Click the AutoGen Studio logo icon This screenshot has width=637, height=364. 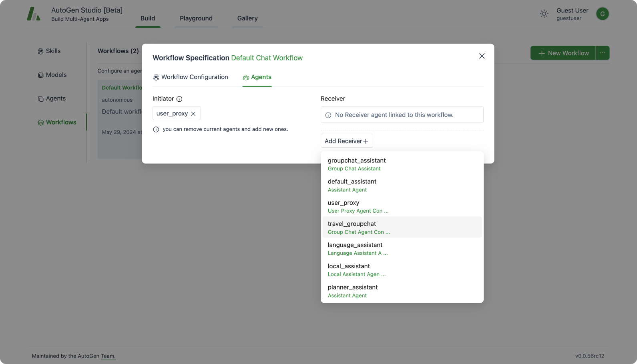pyautogui.click(x=34, y=14)
